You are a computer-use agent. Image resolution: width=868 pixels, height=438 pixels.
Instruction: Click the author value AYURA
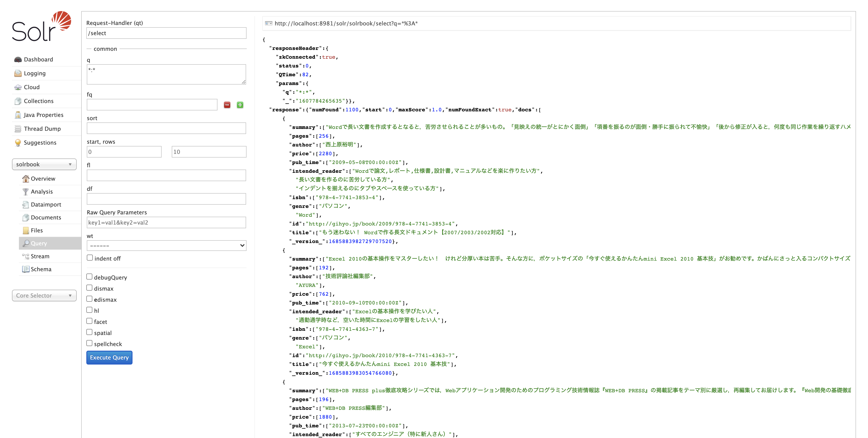(x=307, y=285)
